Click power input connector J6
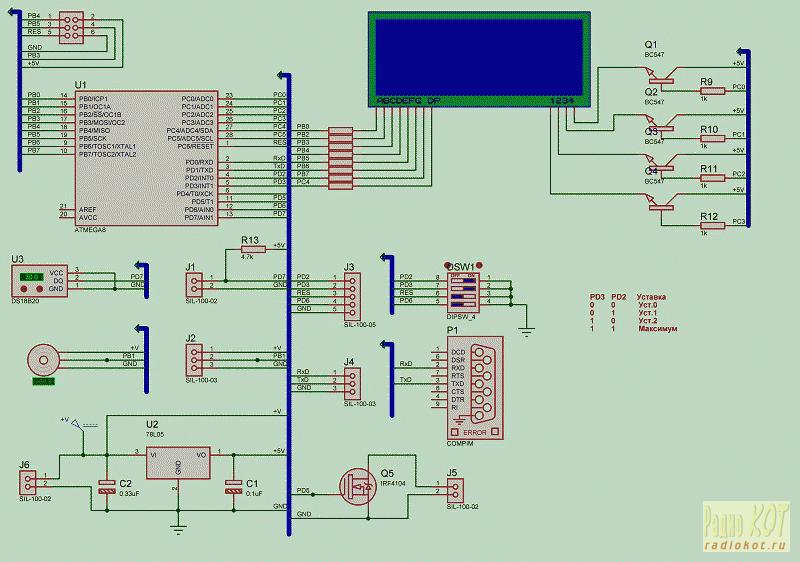This screenshot has width=800, height=562. [28, 482]
